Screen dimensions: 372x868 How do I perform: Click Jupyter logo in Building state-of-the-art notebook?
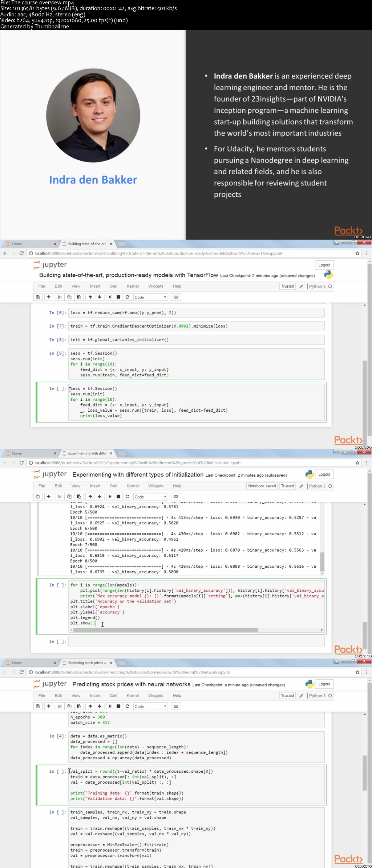pyautogui.click(x=50, y=265)
